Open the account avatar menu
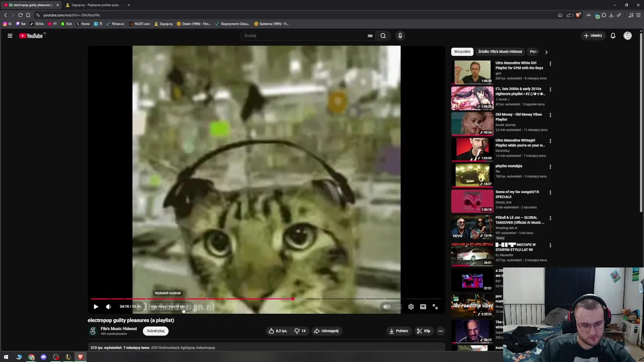This screenshot has width=644, height=362. (627, 36)
